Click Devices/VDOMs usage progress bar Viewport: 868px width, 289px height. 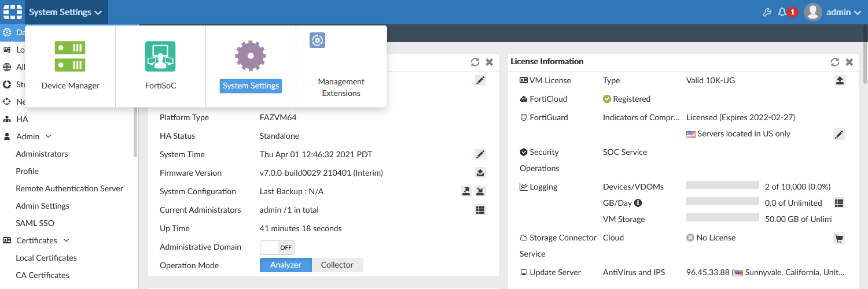[722, 186]
